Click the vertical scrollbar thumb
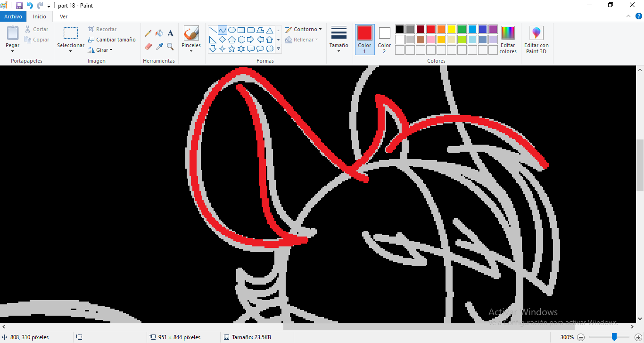 (640, 165)
